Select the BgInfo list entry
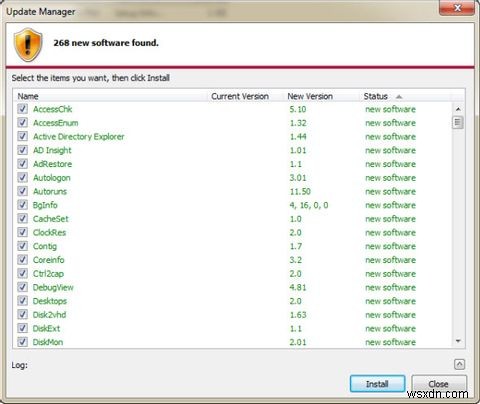Screen dimensions: 480x404 tap(45, 205)
